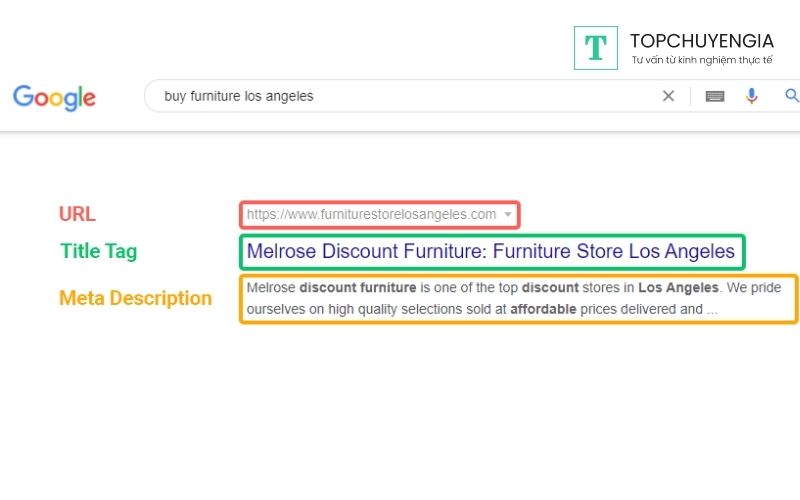Clear the search query with X

[x=668, y=96]
